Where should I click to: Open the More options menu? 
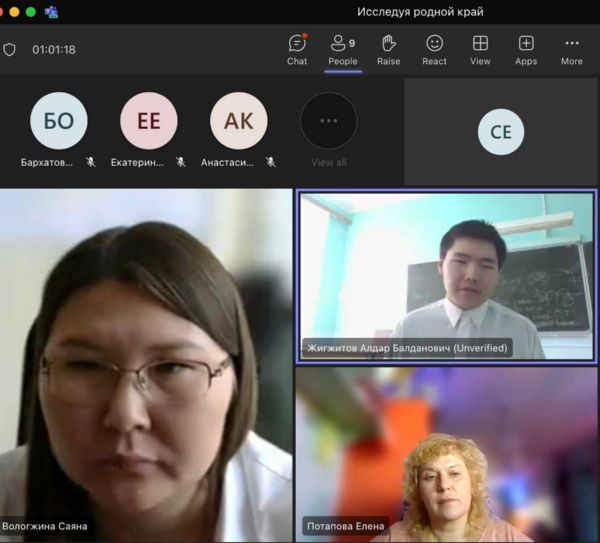(x=572, y=49)
